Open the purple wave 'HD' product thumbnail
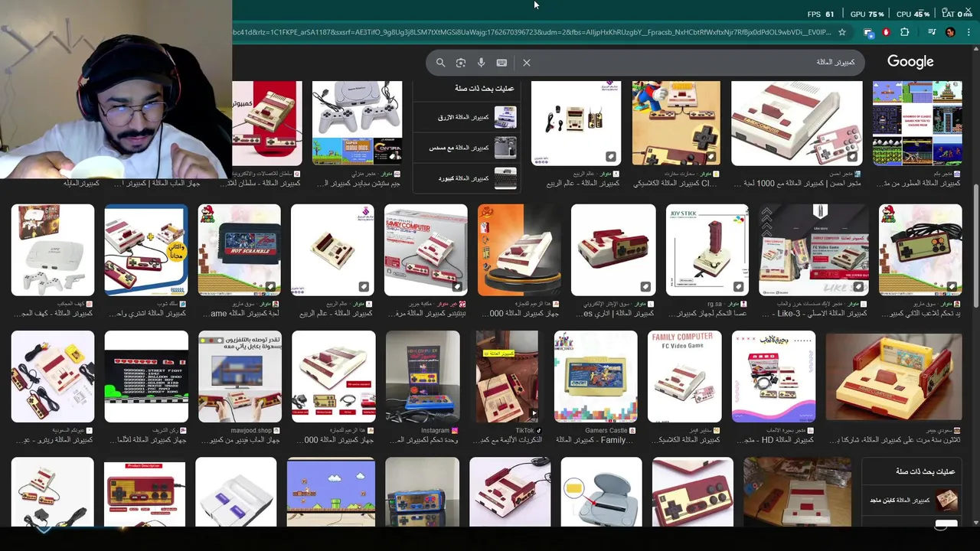 (x=773, y=377)
